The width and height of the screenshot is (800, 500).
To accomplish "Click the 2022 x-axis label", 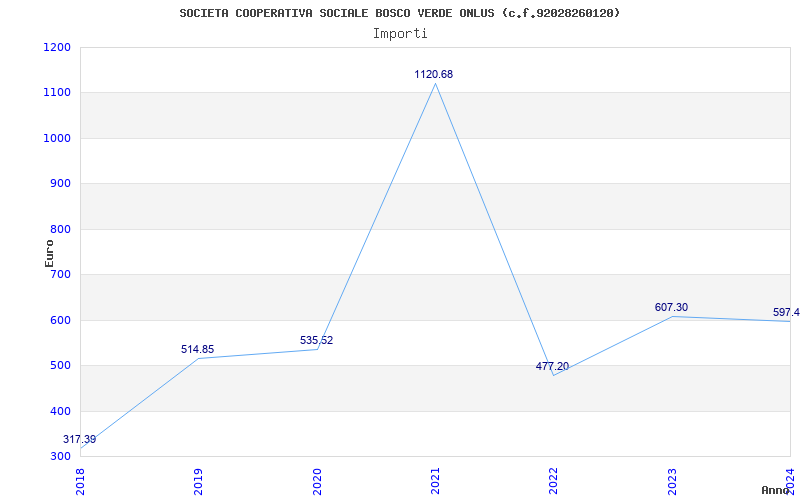I will (x=554, y=481).
